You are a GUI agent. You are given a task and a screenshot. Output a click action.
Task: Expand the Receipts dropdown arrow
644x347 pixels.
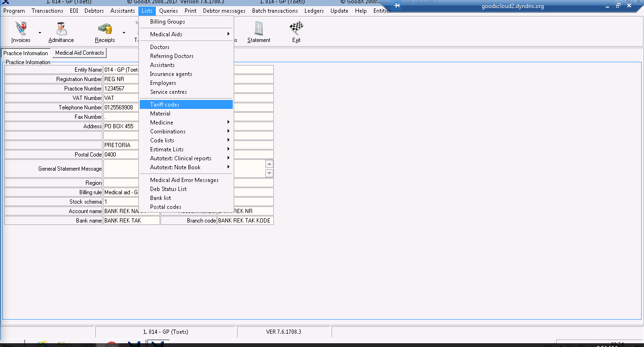tap(124, 33)
